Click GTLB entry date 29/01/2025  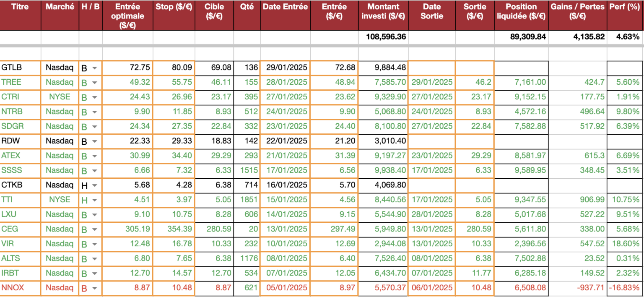coord(285,68)
